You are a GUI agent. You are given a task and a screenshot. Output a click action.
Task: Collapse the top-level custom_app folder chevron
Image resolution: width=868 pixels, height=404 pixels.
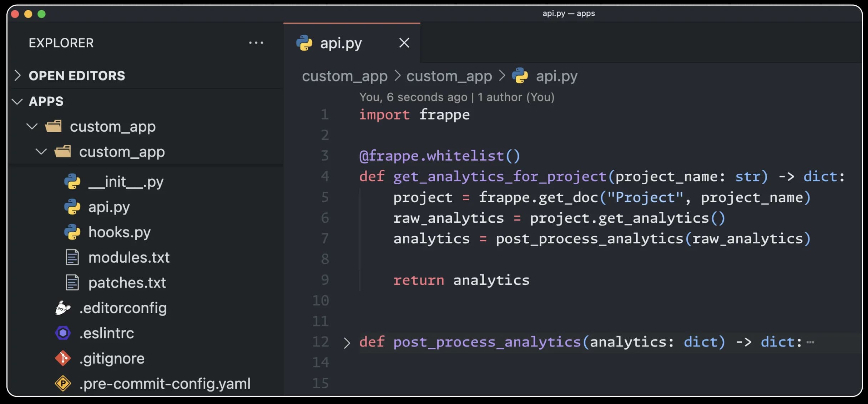coord(32,126)
